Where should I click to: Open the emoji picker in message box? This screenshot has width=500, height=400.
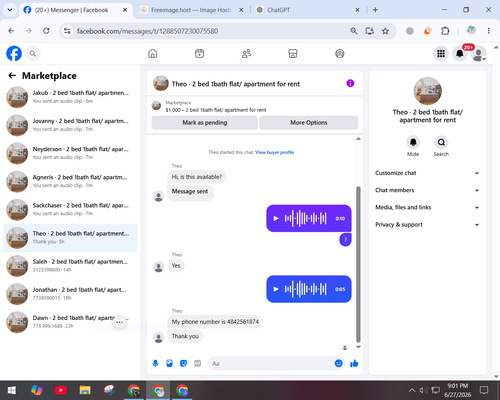pyautogui.click(x=338, y=363)
